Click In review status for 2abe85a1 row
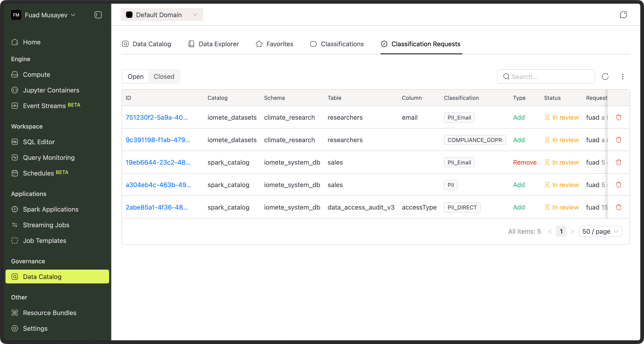 pyautogui.click(x=562, y=207)
